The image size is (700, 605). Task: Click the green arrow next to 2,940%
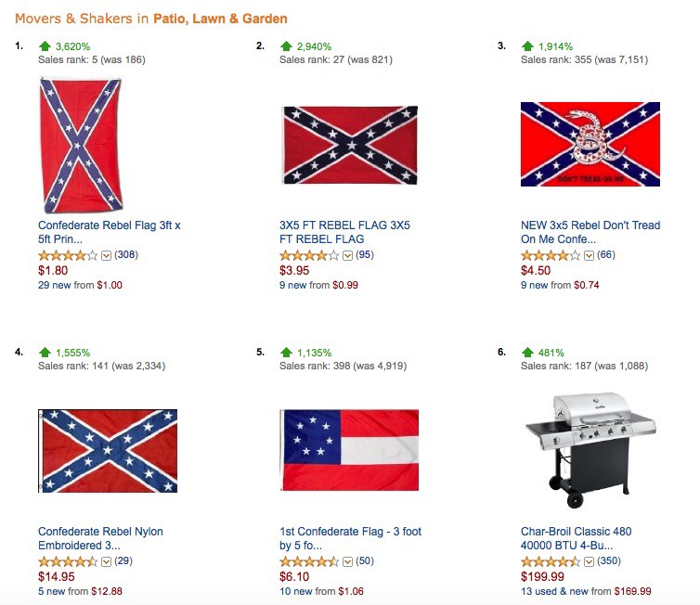click(286, 46)
